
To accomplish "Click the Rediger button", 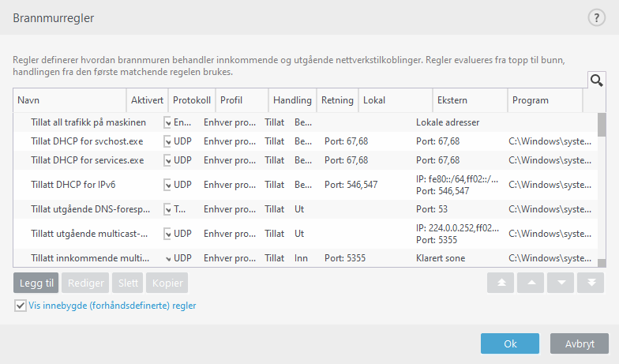I will [x=85, y=283].
